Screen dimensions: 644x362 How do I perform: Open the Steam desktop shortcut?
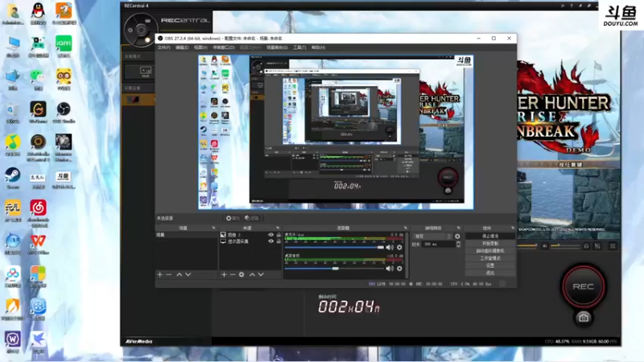coord(13,178)
